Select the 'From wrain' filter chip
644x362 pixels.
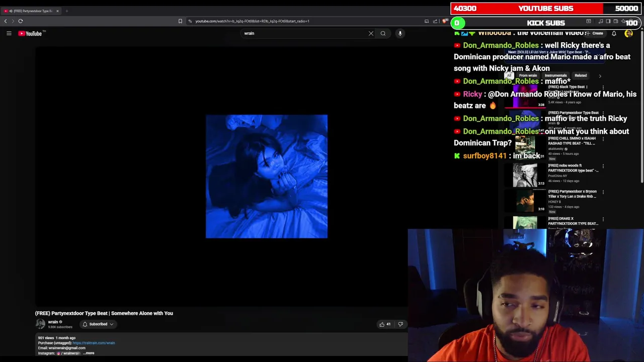point(528,75)
